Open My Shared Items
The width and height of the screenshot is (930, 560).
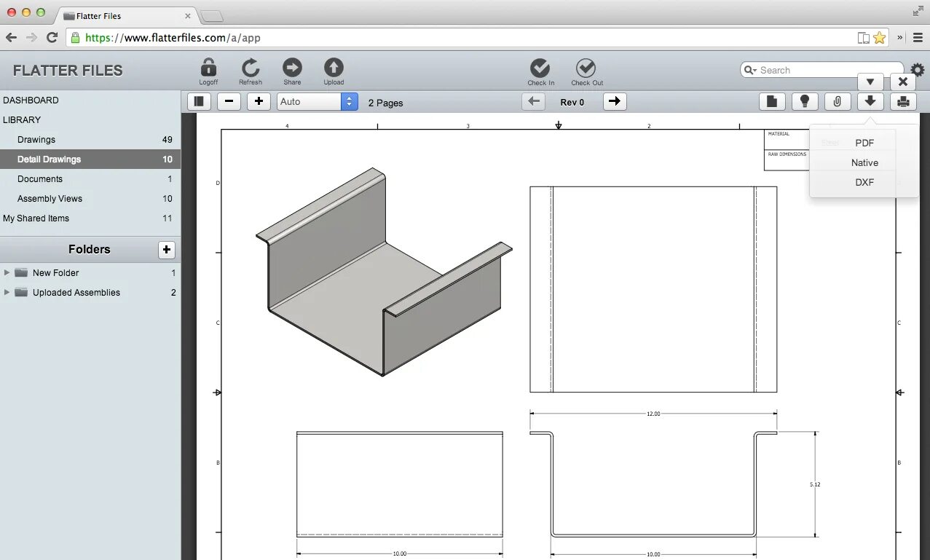[x=90, y=218]
